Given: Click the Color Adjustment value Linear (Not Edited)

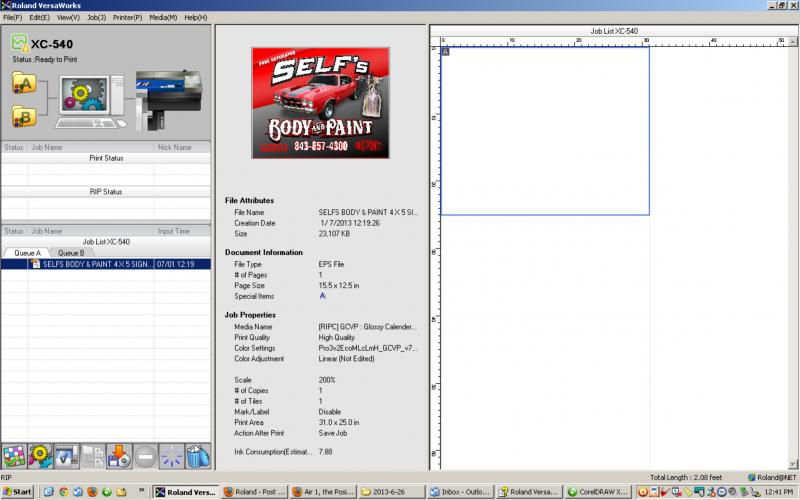Looking at the screenshot, I should pyautogui.click(x=346, y=359).
